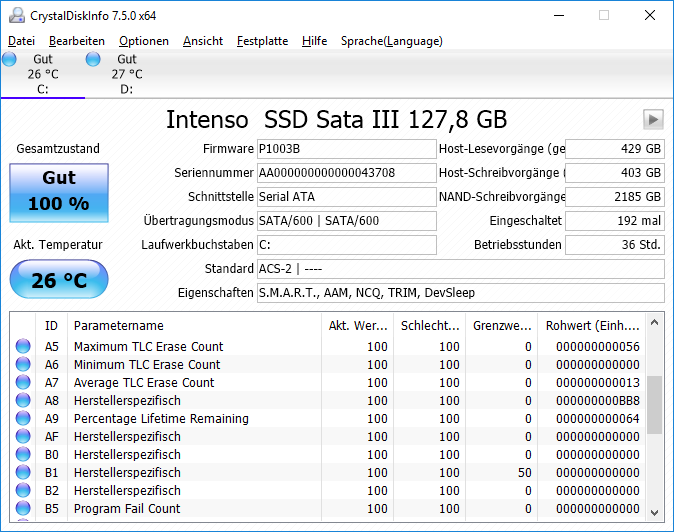
Task: Click the Schnittstelle field Serial ATA
Action: pyautogui.click(x=346, y=197)
